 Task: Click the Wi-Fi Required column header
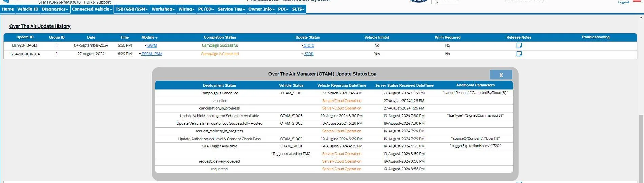pos(447,37)
